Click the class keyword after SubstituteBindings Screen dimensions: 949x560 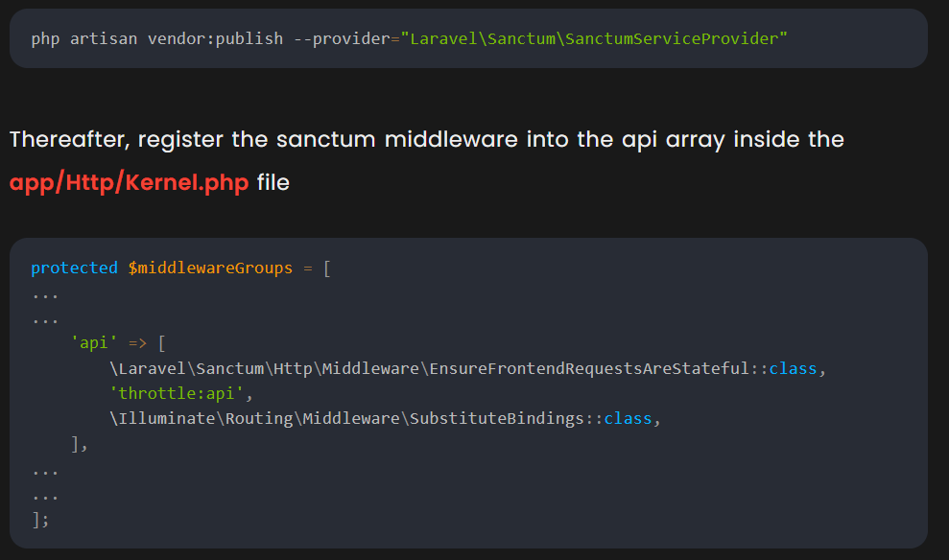tap(628, 419)
